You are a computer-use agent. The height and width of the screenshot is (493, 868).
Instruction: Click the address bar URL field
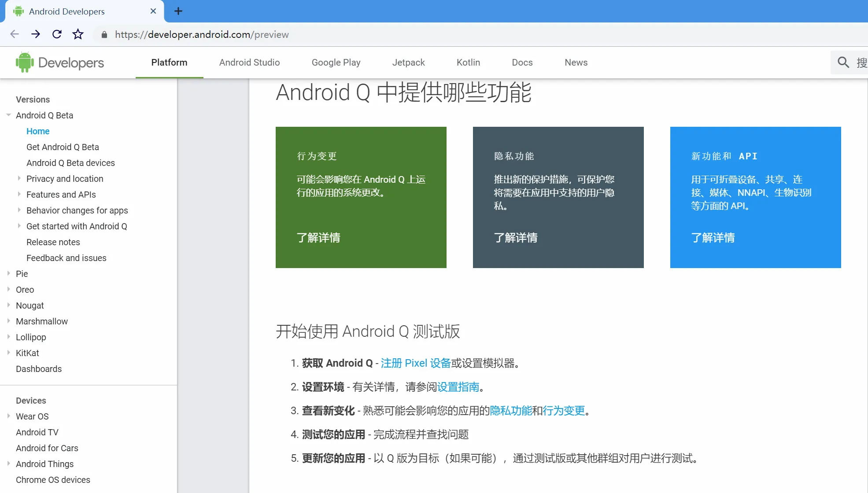[202, 35]
